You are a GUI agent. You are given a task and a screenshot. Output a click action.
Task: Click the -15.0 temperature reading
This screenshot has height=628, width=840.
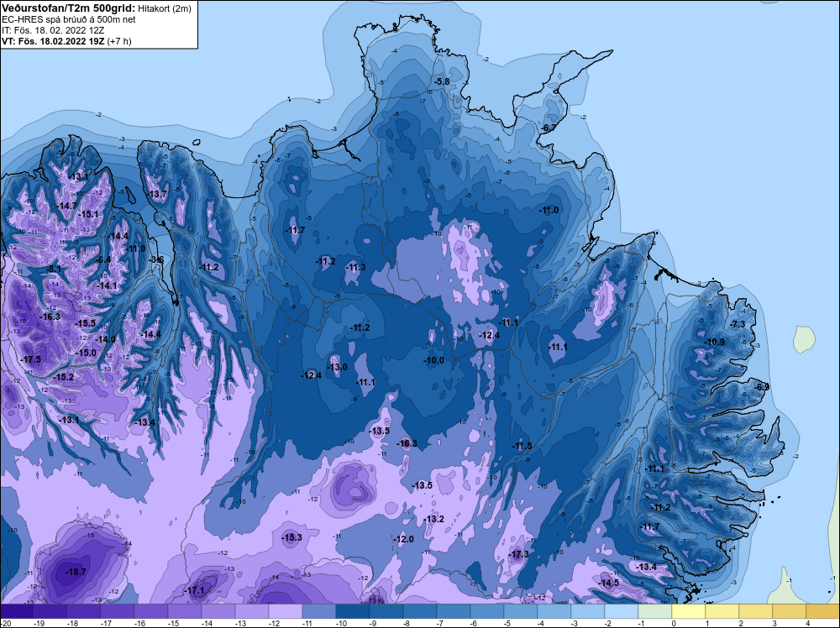pyautogui.click(x=86, y=353)
